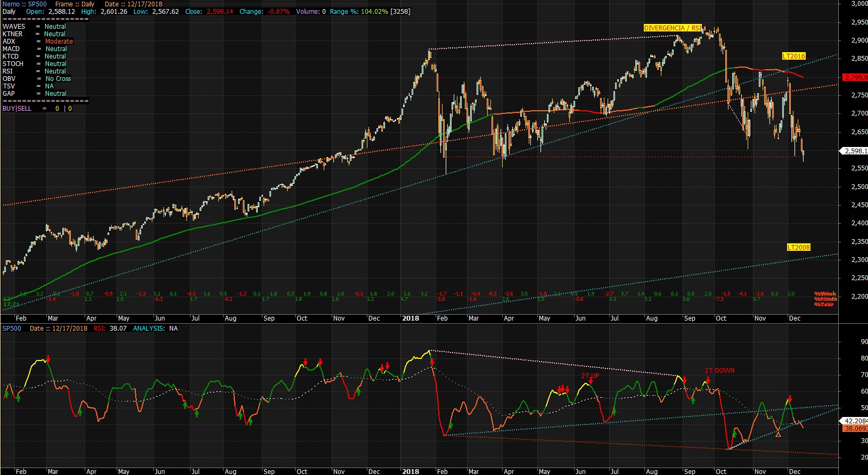Click the 2,700 price axis level
The height and width of the screenshot is (475, 868).
[x=859, y=113]
